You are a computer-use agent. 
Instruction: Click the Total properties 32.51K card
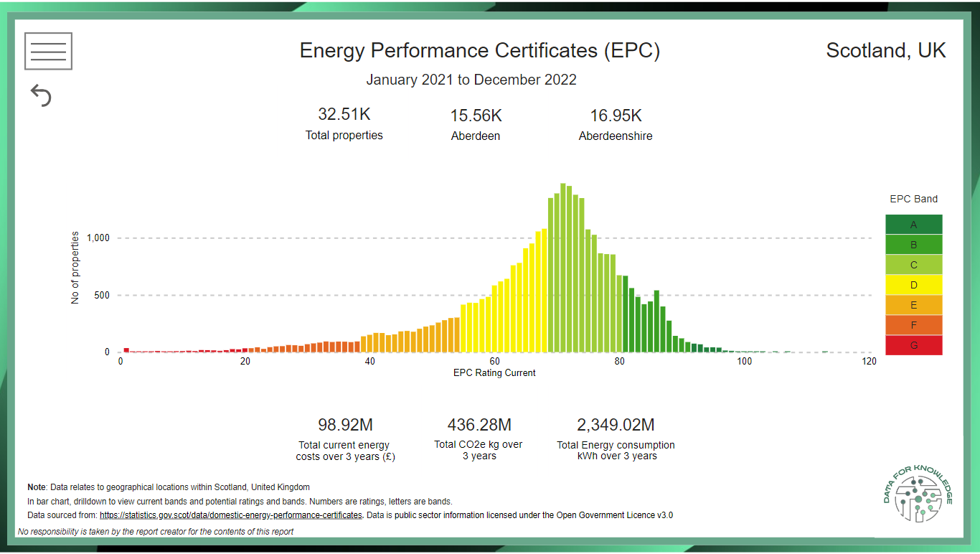(344, 123)
